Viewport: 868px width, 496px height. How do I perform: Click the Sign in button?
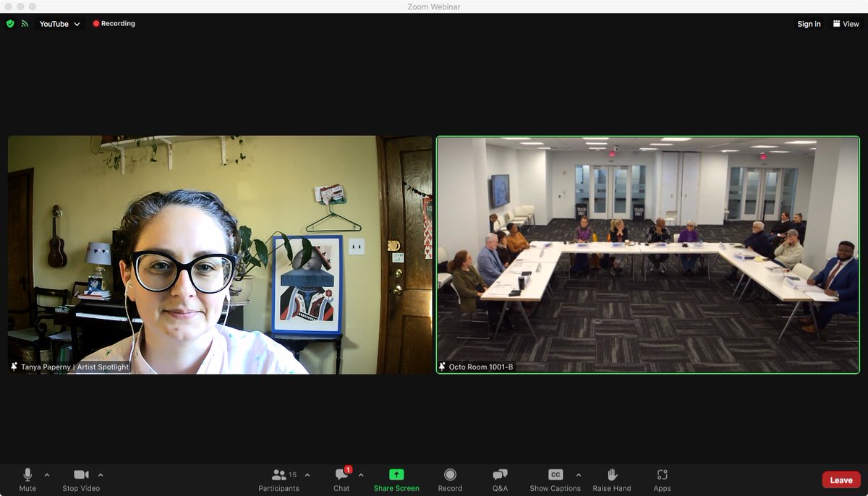tap(809, 24)
